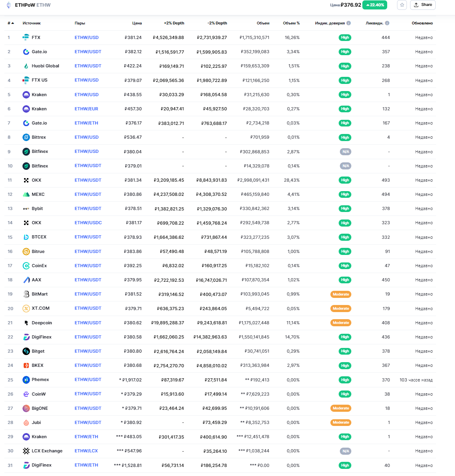
Task: Open ETHW/LCX pair link
Action: (x=86, y=451)
